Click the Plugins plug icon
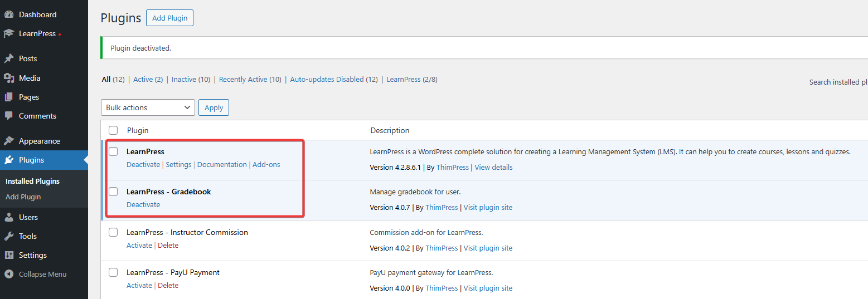 click(x=9, y=160)
